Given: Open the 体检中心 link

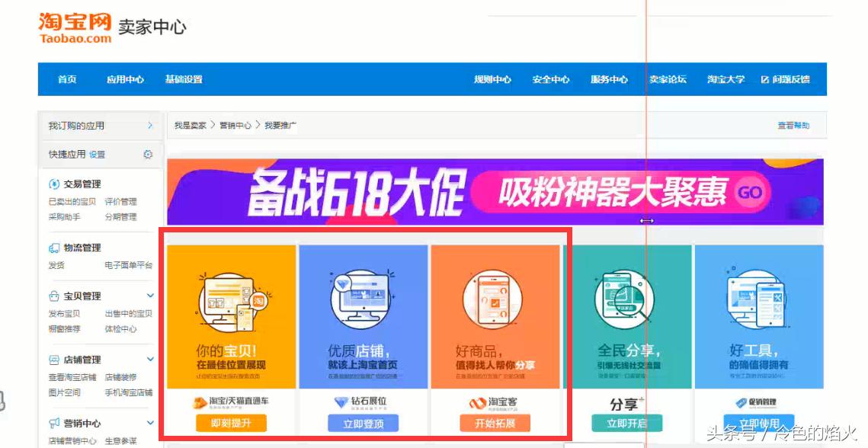Looking at the screenshot, I should coord(120,329).
